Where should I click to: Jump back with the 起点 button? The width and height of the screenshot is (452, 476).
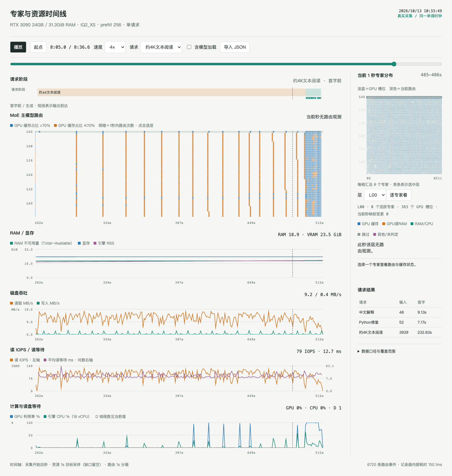pyautogui.click(x=38, y=47)
